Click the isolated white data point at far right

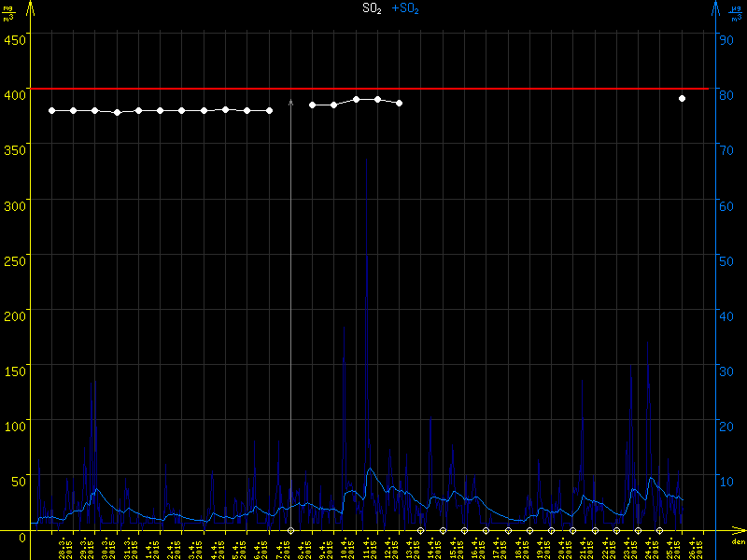coord(682,98)
